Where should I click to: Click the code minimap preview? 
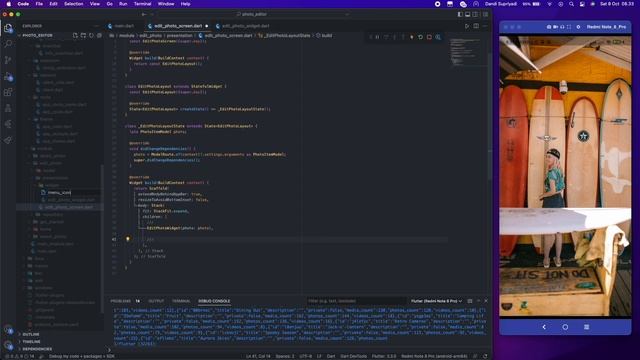click(469, 52)
